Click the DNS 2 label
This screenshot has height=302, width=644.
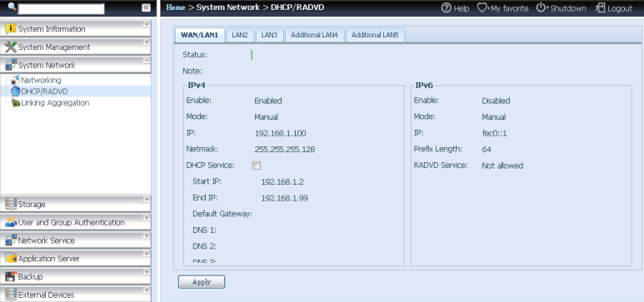[205, 246]
